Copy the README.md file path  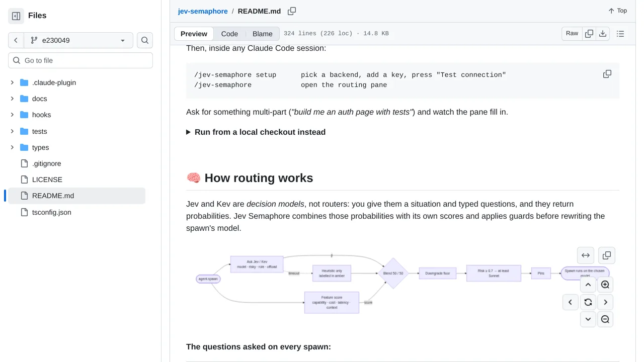click(292, 11)
